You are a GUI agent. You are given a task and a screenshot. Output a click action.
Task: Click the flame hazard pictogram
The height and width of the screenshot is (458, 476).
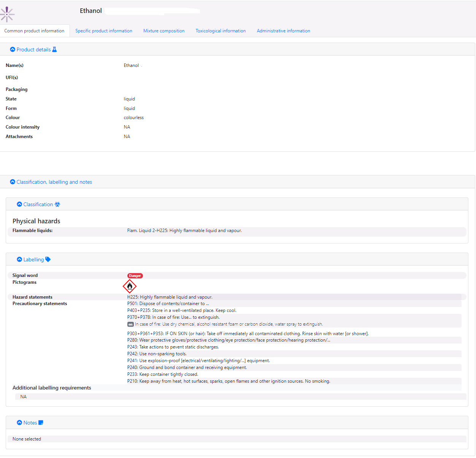130,286
